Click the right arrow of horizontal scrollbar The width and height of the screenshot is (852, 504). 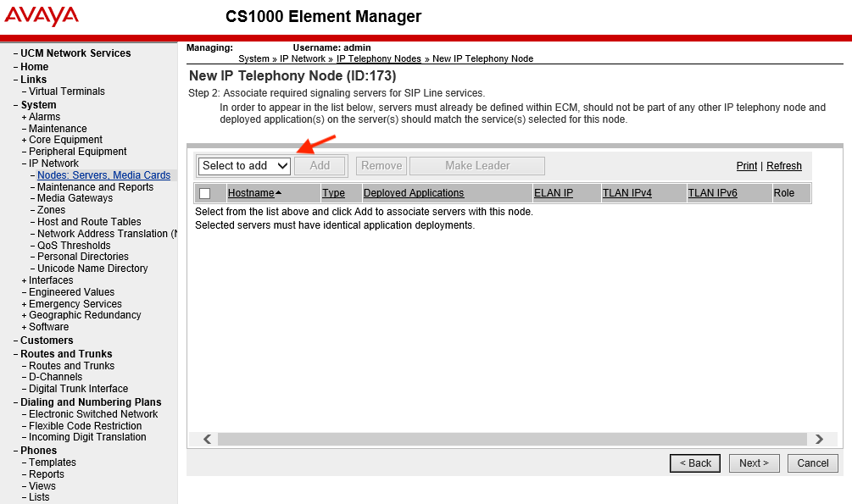click(x=820, y=439)
